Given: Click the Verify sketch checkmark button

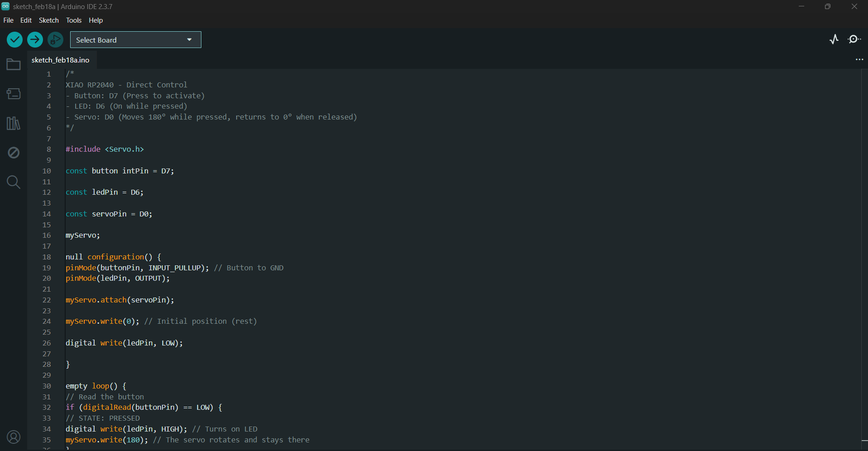Looking at the screenshot, I should [x=14, y=40].
